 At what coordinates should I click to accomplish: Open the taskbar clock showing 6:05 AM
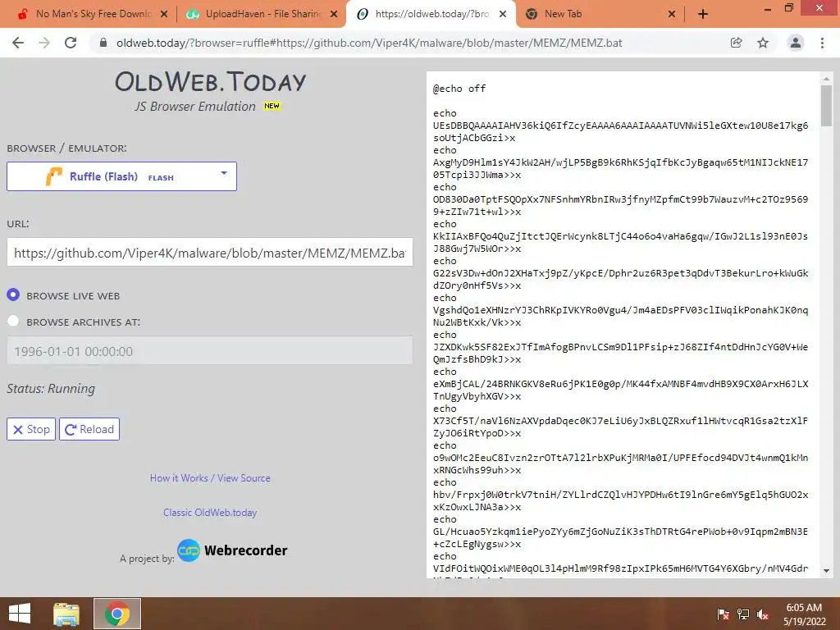click(805, 614)
